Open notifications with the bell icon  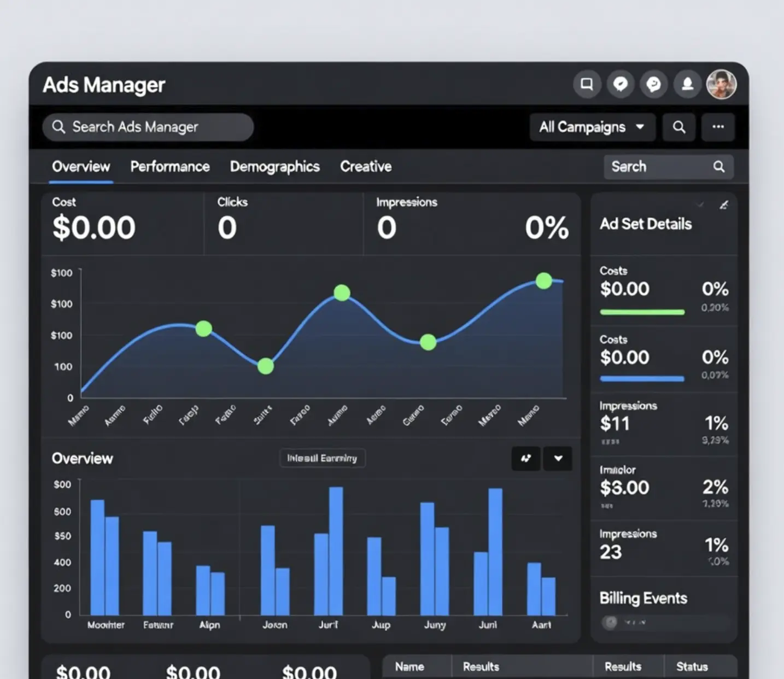click(x=687, y=84)
